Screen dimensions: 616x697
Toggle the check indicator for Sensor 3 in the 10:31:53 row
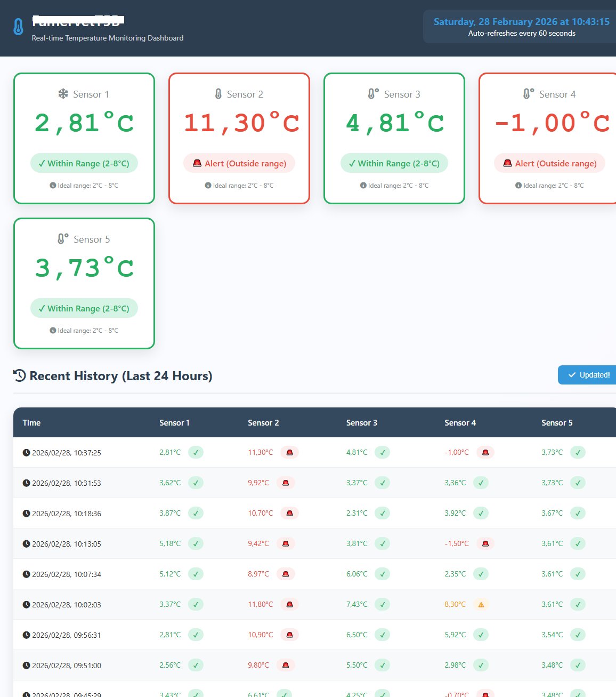(x=382, y=483)
